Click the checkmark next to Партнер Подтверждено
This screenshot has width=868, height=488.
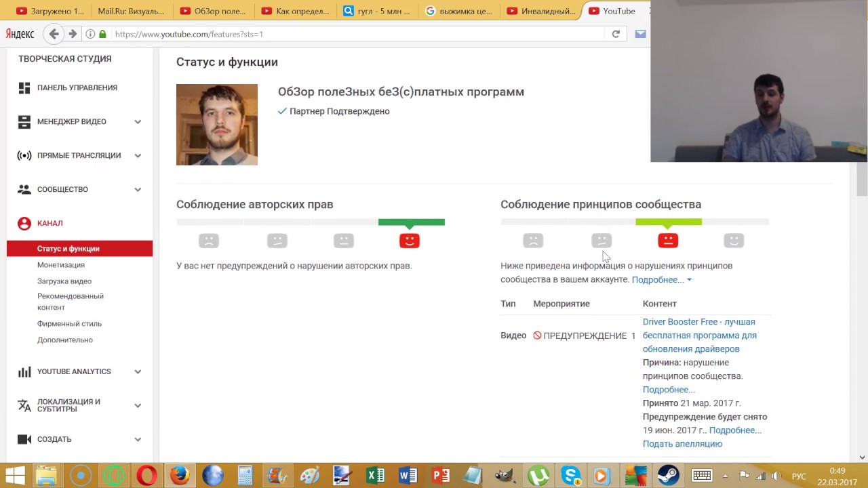282,111
